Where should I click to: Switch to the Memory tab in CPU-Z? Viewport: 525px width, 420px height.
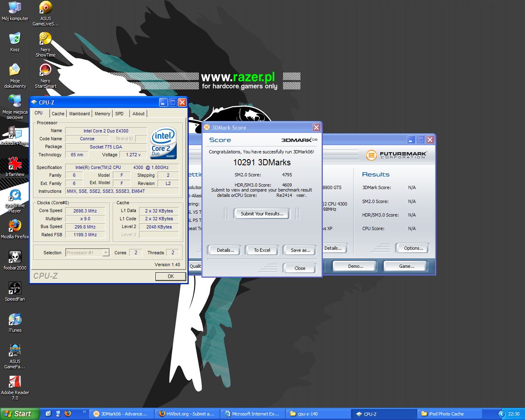click(102, 114)
